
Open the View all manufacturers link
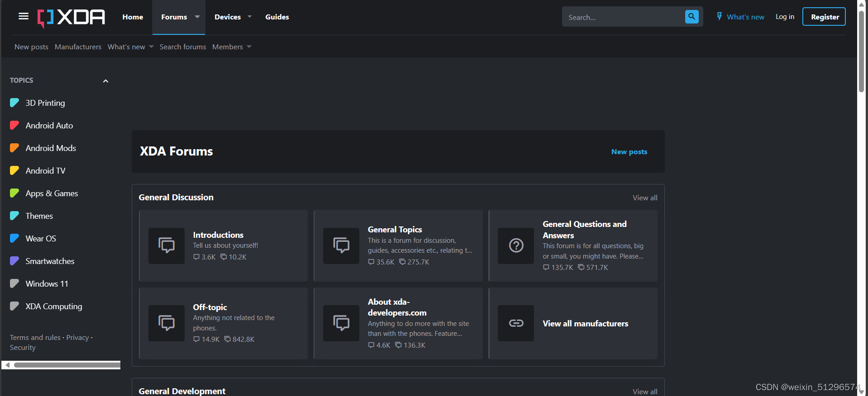(585, 324)
